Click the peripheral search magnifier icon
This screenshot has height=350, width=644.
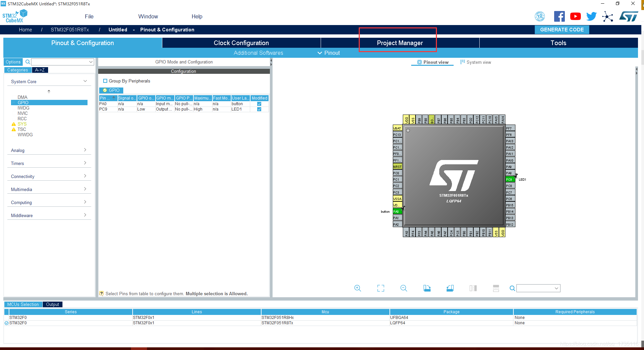[28, 62]
